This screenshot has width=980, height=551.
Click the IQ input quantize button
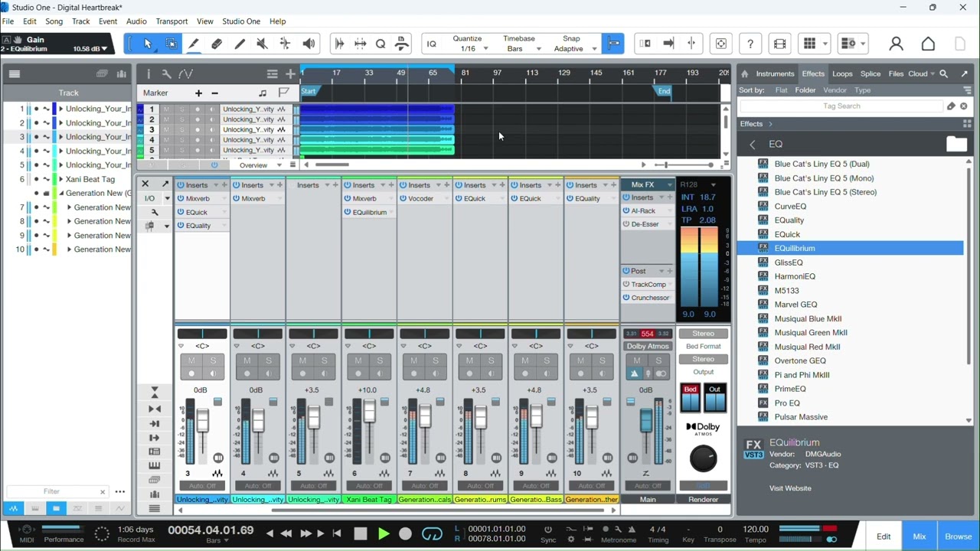(x=431, y=44)
